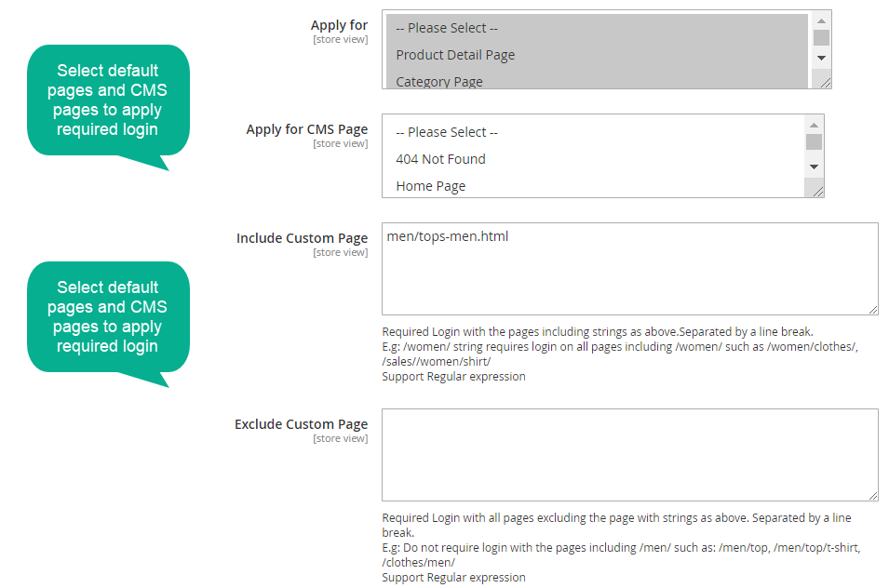This screenshot has width=889, height=588.
Task: Click the upper green tooltip bubble
Action: pos(108,100)
